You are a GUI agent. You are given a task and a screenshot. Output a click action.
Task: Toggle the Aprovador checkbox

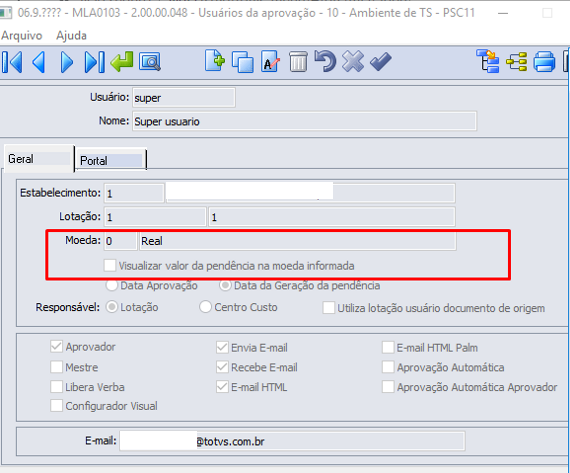(56, 346)
